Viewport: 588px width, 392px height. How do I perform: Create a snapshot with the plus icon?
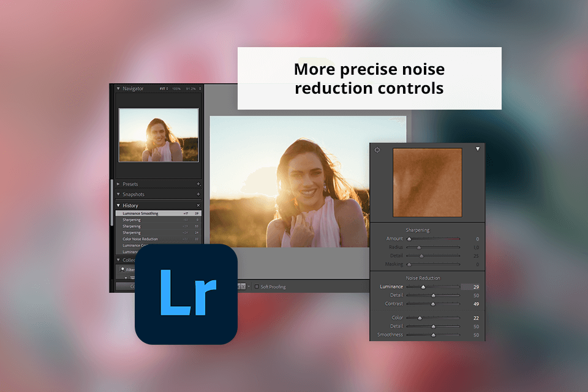point(198,194)
